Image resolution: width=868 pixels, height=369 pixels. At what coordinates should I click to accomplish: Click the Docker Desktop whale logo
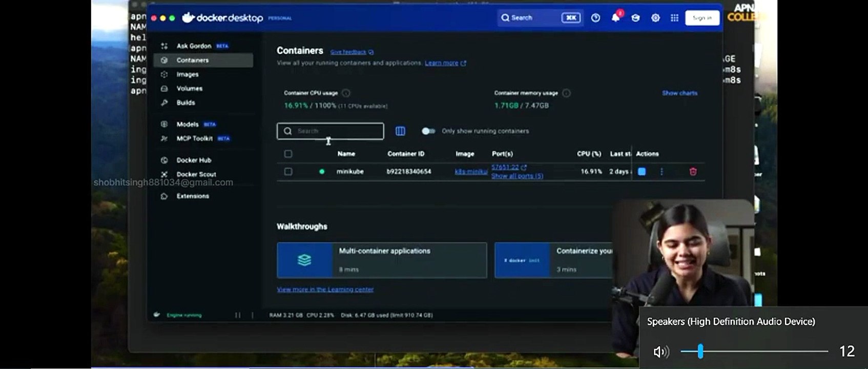188,17
